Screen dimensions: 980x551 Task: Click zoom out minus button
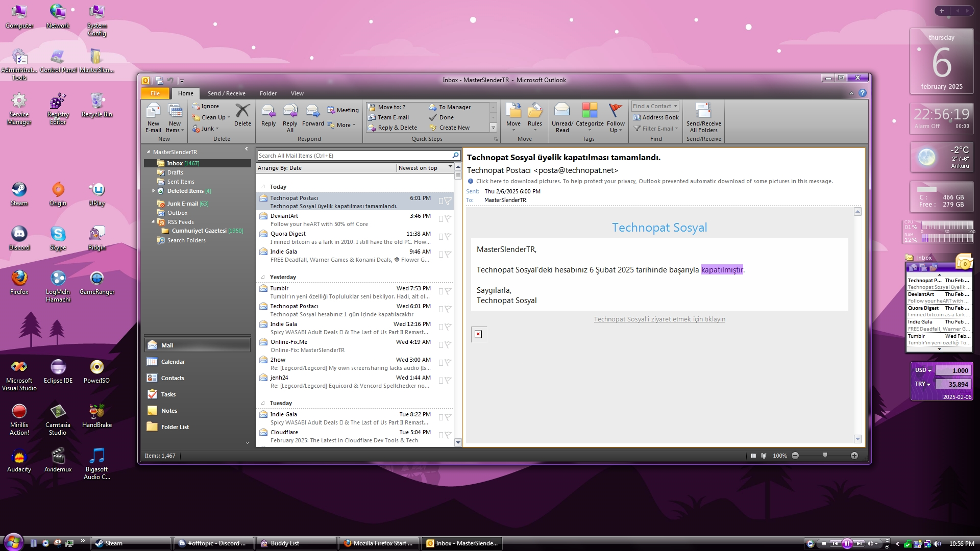pos(795,456)
